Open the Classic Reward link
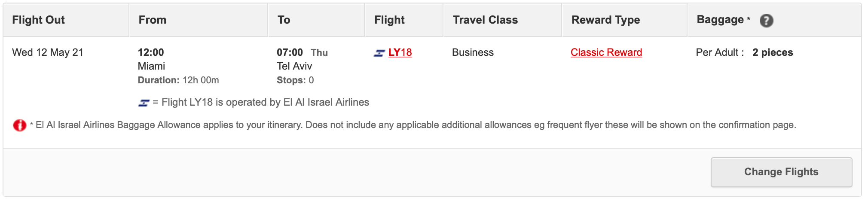 click(x=606, y=52)
